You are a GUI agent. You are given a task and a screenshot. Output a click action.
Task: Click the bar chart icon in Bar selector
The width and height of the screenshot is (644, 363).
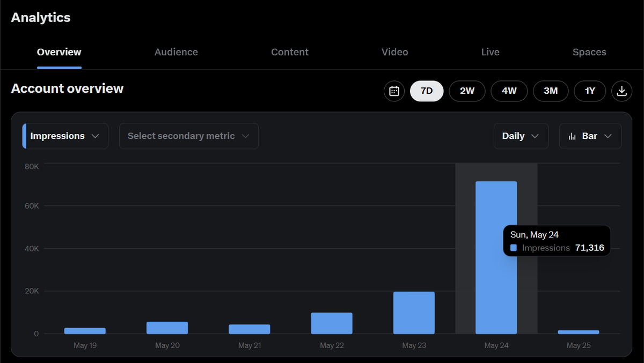tap(572, 136)
